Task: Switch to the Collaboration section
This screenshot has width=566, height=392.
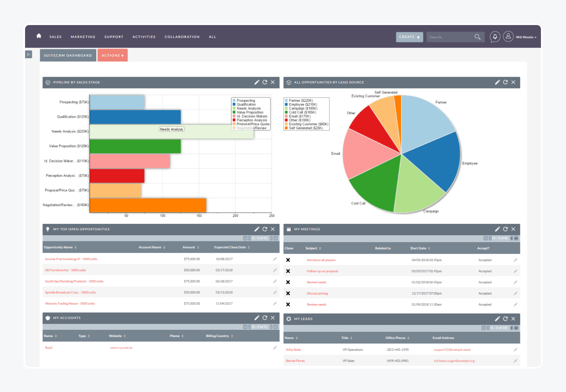Action: tap(182, 37)
